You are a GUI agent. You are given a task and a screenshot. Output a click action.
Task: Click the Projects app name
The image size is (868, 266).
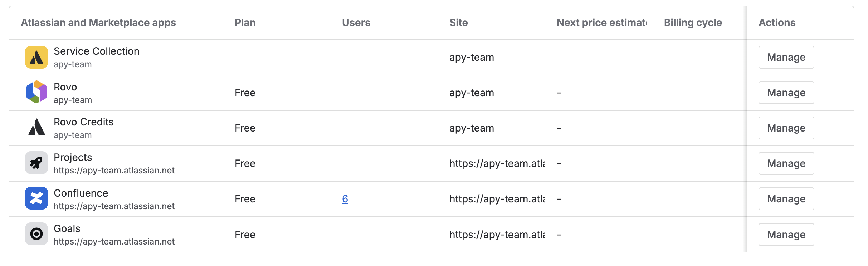click(73, 157)
